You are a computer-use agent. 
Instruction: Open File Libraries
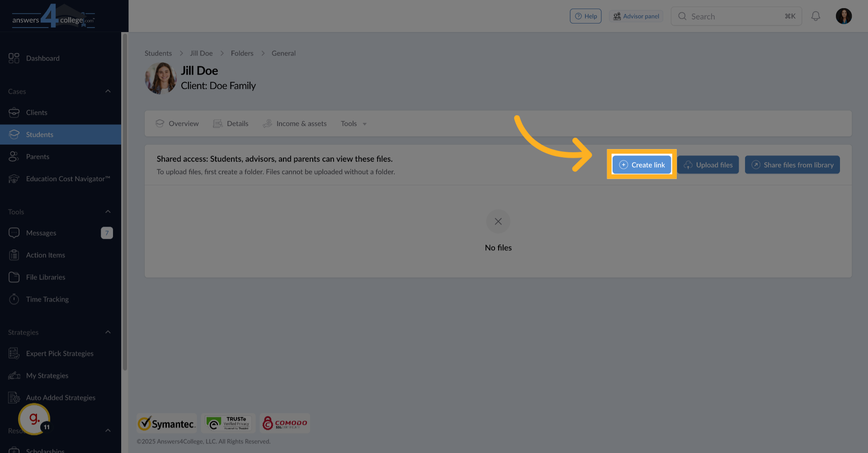click(x=45, y=277)
